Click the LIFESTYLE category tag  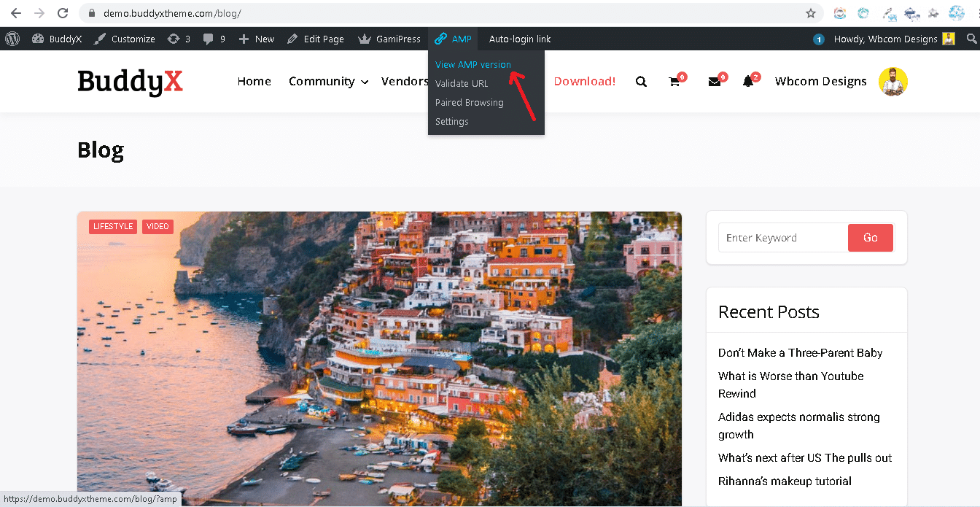[113, 226]
